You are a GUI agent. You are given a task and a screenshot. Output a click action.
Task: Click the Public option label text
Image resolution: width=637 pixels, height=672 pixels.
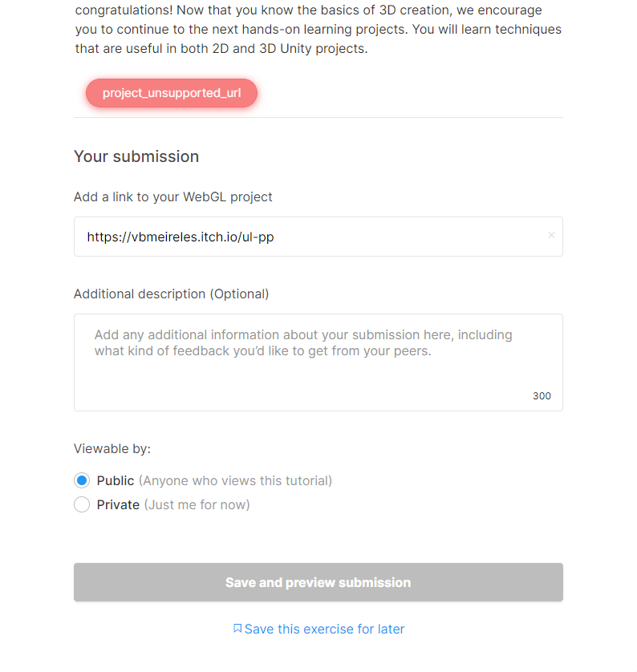116,481
